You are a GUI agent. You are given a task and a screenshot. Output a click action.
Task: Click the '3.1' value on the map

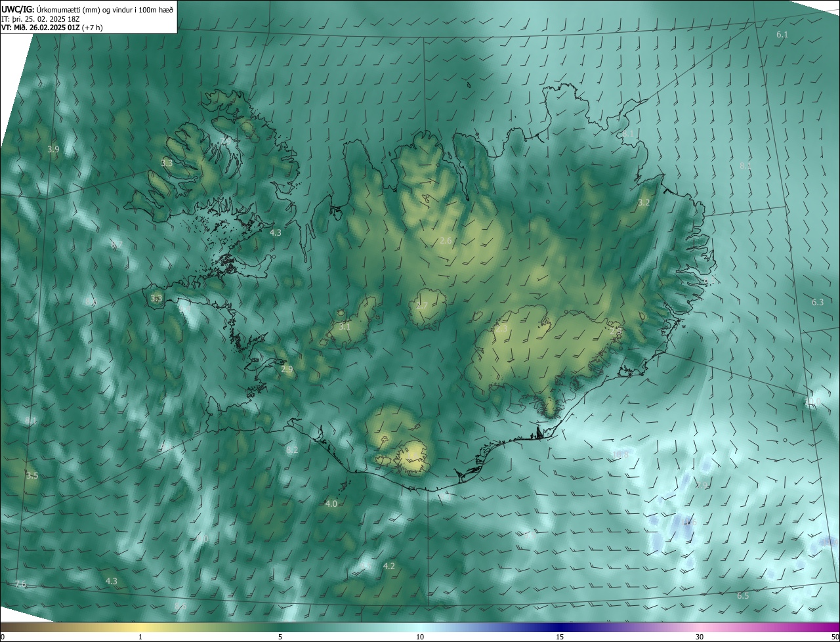pyautogui.click(x=345, y=326)
